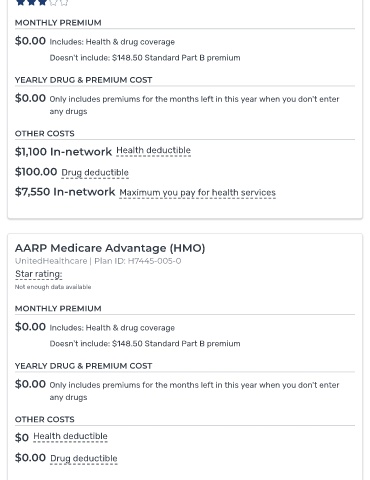Open Health deductible tooltip beside $1,100 In-network

click(153, 151)
